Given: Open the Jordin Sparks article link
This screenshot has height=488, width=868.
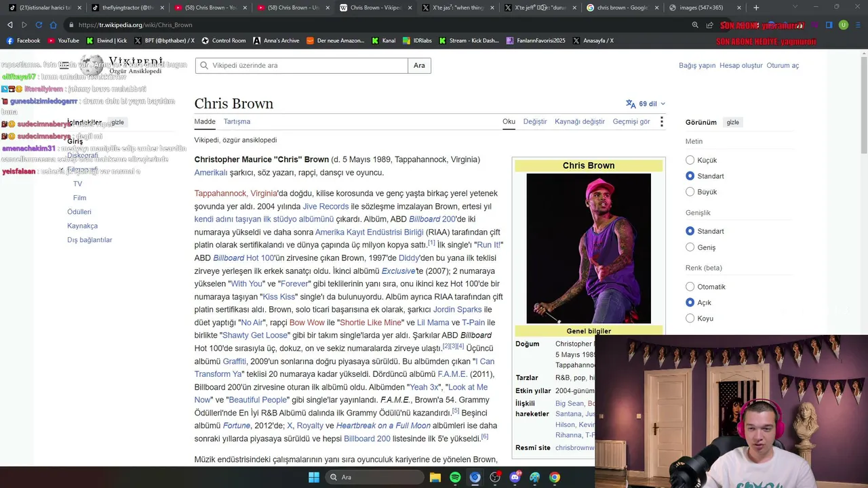Looking at the screenshot, I should (x=458, y=310).
